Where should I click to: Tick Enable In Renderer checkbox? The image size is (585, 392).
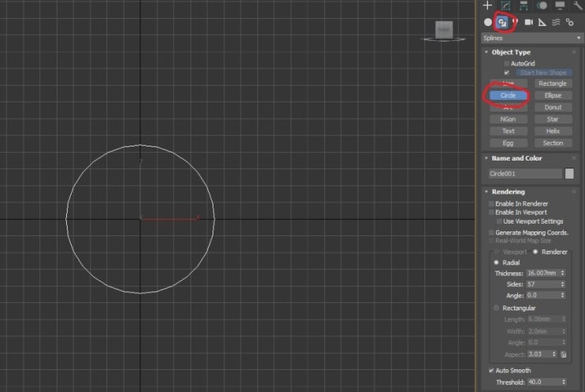[x=491, y=203]
